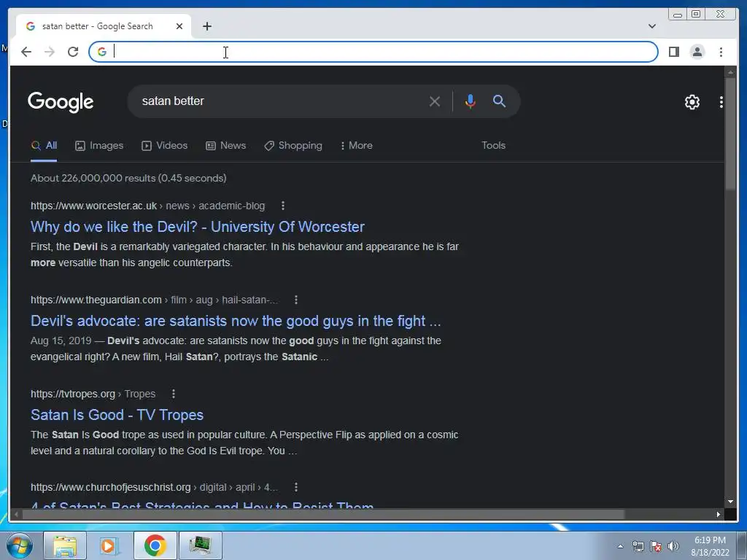
Task: Switch to the Videos tab
Action: pyautogui.click(x=164, y=146)
